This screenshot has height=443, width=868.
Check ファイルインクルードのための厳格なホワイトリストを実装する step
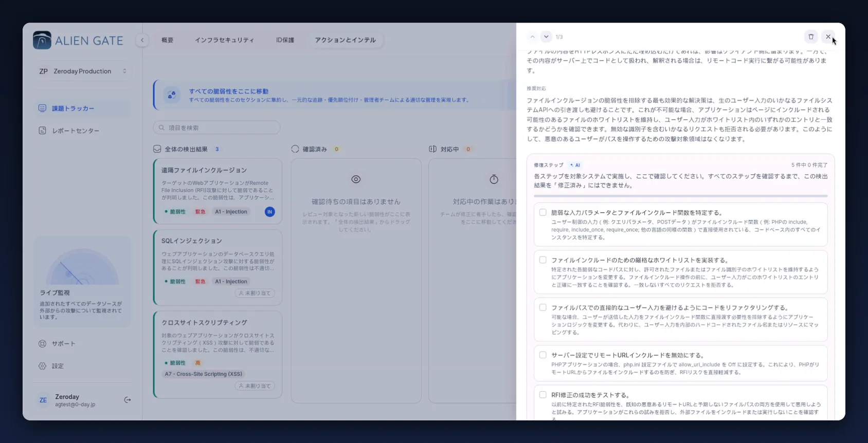(x=542, y=260)
